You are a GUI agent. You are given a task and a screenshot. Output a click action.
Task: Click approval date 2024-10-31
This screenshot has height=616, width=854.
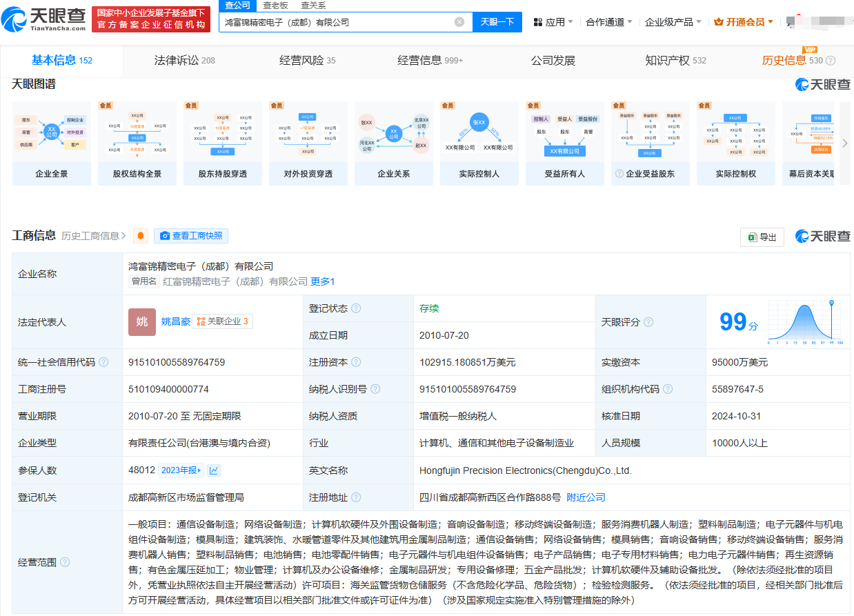click(737, 416)
